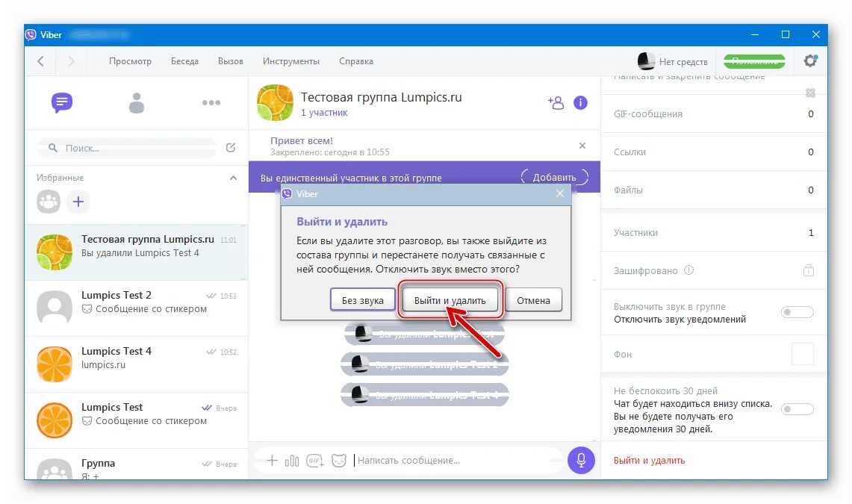852x504 pixels.
Task: Maximize the Viber window
Action: coord(785,35)
